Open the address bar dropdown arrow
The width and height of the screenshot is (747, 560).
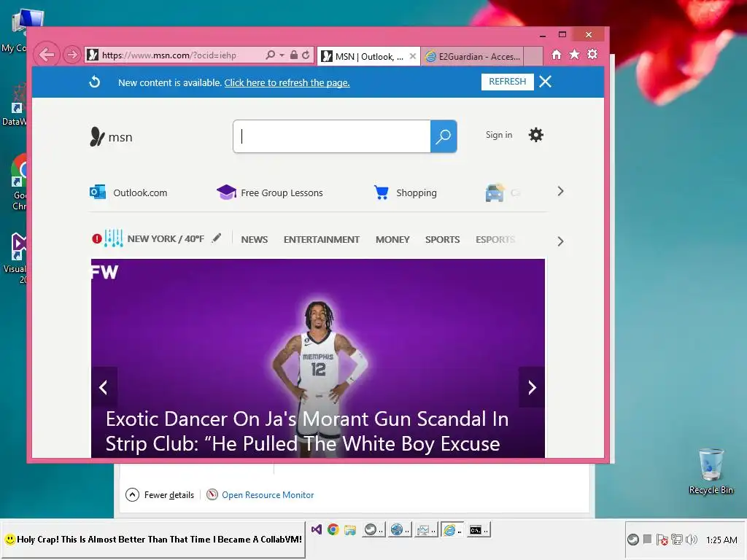[x=282, y=55]
